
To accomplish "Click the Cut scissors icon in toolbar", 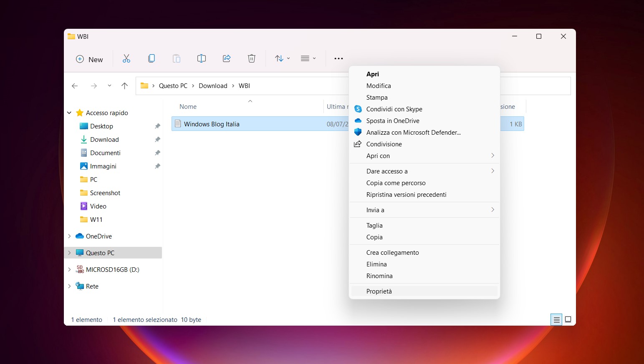I will pyautogui.click(x=126, y=59).
